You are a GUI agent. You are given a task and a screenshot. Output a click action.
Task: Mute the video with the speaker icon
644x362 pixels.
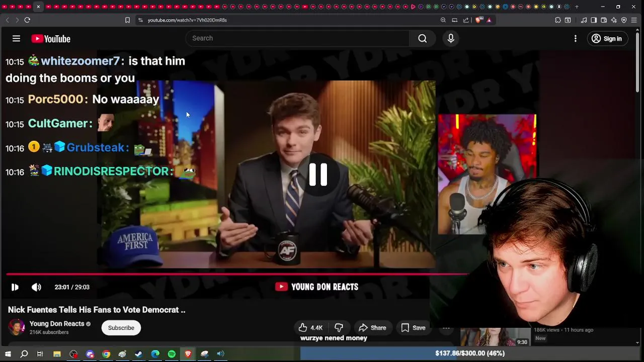coord(36,287)
